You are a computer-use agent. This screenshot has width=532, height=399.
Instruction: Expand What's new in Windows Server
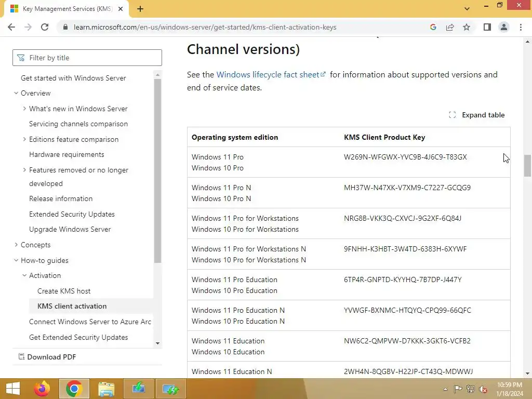pyautogui.click(x=24, y=109)
